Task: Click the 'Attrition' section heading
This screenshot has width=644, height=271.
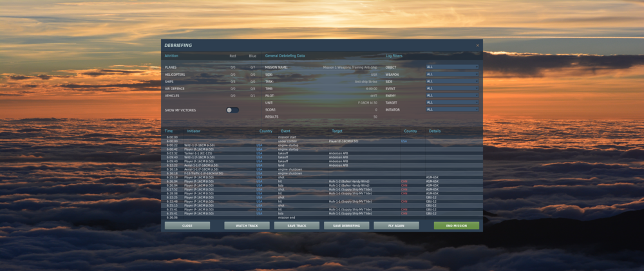Action: (x=171, y=56)
